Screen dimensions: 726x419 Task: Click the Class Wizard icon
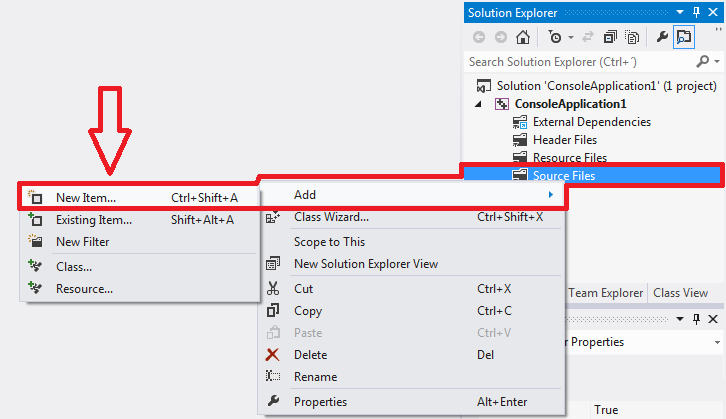(273, 217)
